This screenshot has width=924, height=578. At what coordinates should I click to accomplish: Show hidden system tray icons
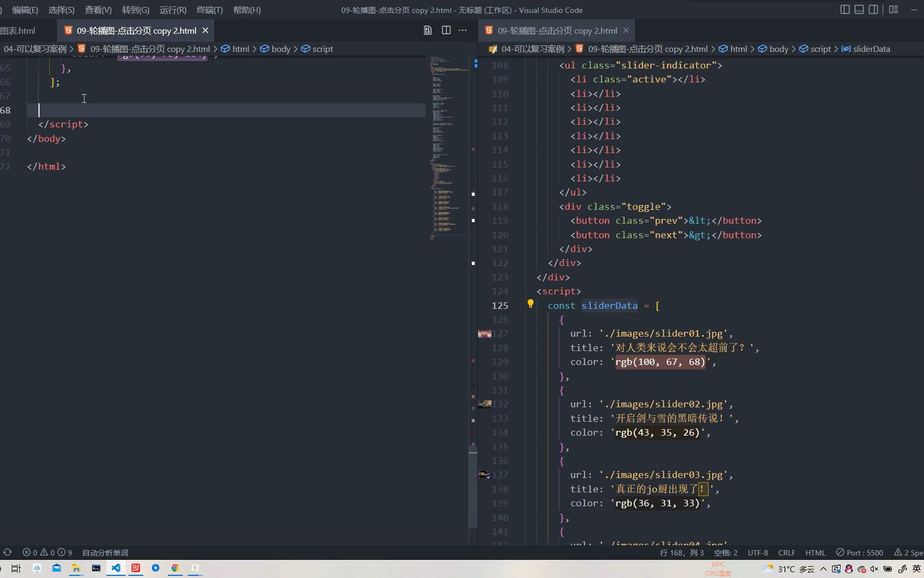pos(823,569)
